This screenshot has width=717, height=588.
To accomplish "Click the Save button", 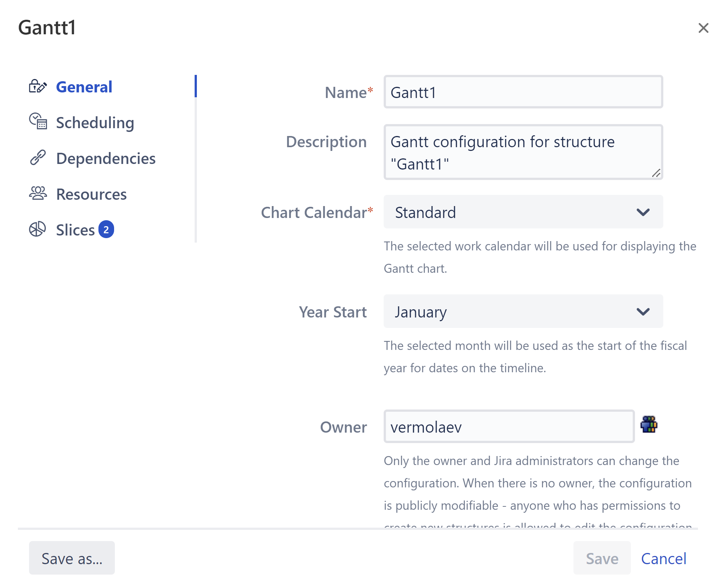I will coord(602,558).
